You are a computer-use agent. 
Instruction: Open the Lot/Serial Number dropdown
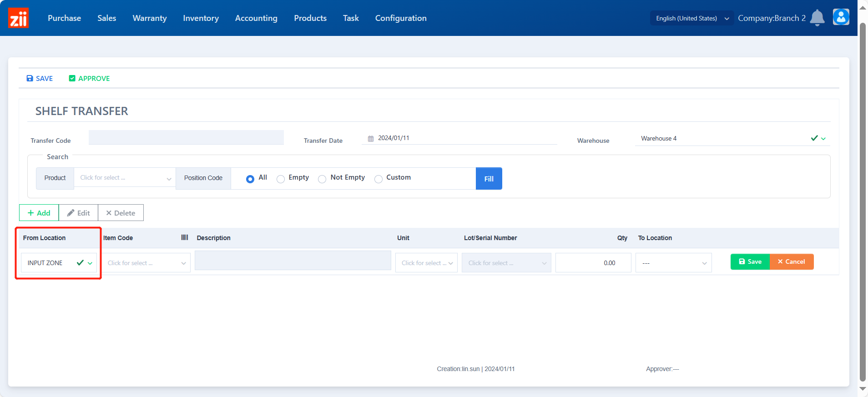506,263
